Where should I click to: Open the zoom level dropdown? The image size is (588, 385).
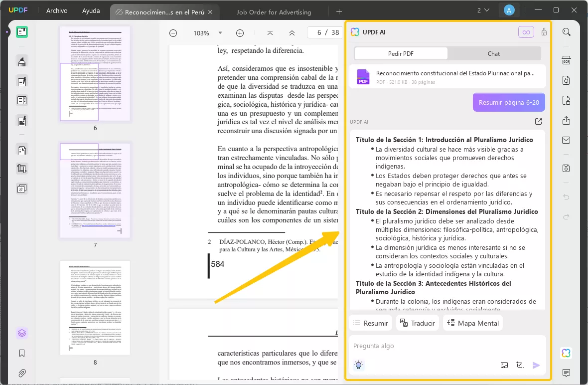click(x=220, y=33)
